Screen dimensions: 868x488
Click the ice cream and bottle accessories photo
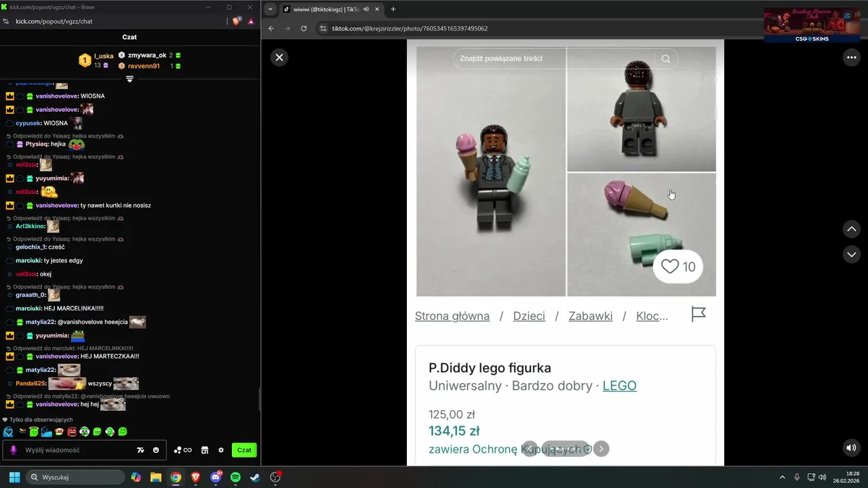coord(642,235)
